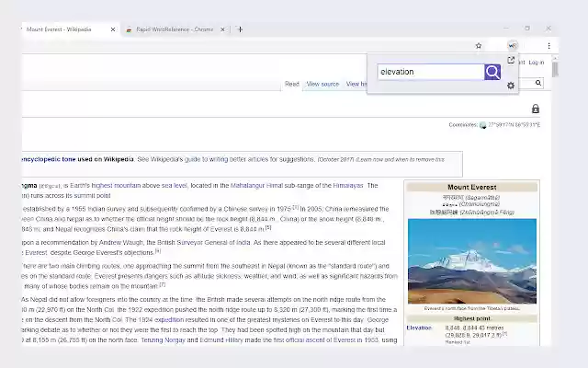The width and height of the screenshot is (588, 368).
Task: Open the highest mountain link
Action: click(x=117, y=186)
